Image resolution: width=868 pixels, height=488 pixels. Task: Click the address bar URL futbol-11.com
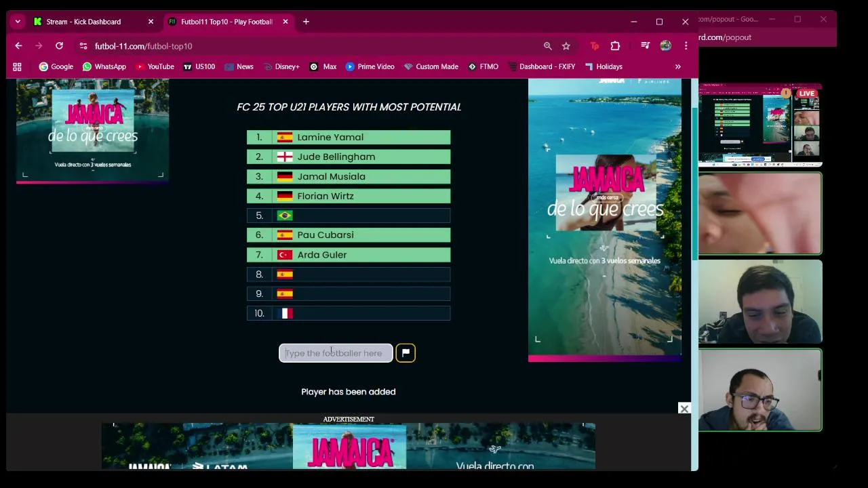(x=143, y=46)
